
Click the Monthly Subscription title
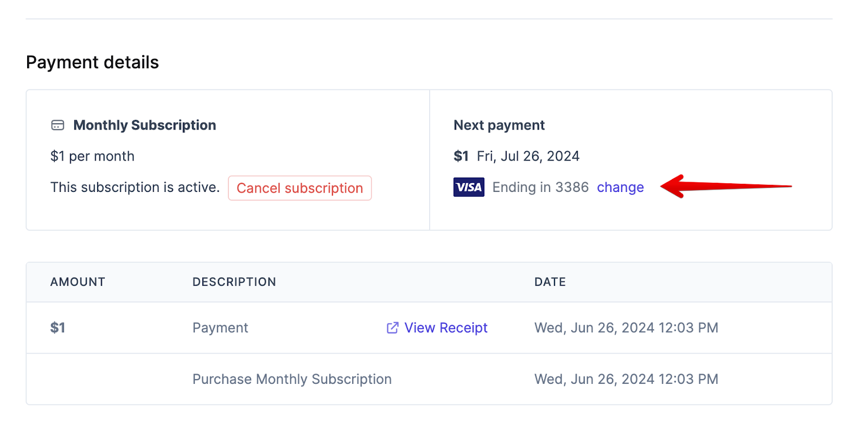[144, 125]
